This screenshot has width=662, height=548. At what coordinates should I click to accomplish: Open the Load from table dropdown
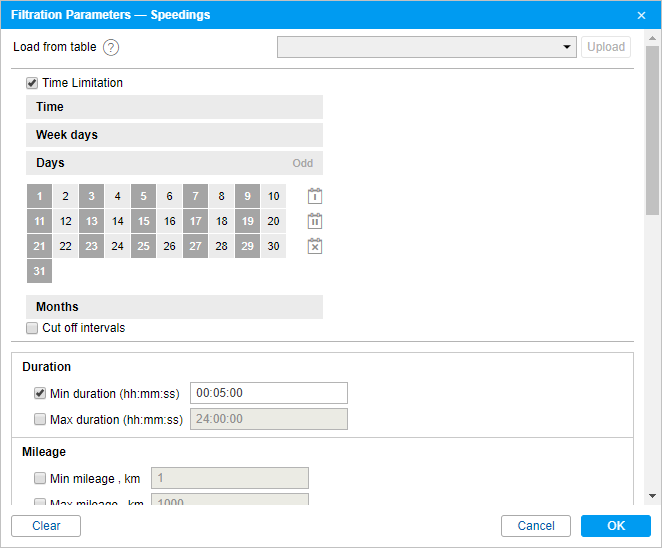[x=427, y=47]
